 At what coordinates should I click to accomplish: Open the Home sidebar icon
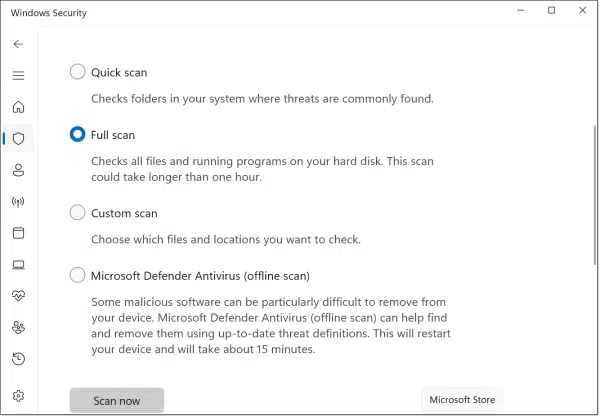(x=18, y=107)
